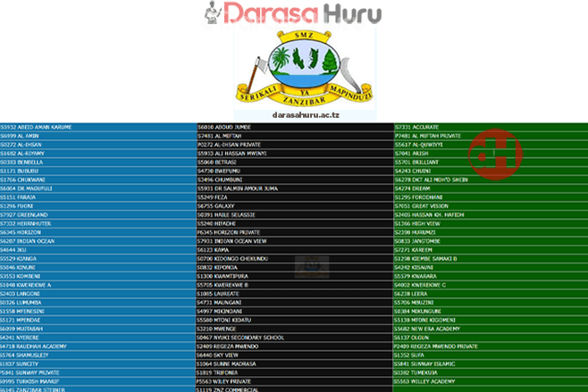Open S5580 MTONI KIDATU school link

224,320
